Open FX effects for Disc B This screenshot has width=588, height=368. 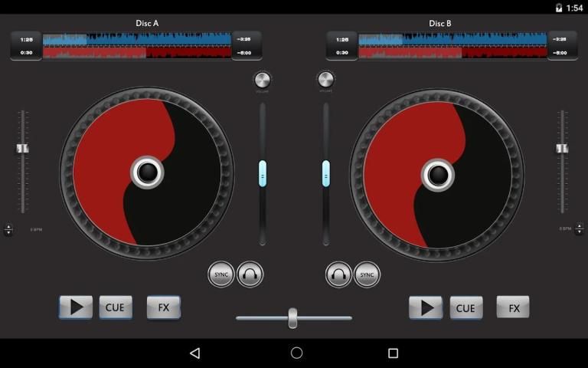tap(513, 307)
